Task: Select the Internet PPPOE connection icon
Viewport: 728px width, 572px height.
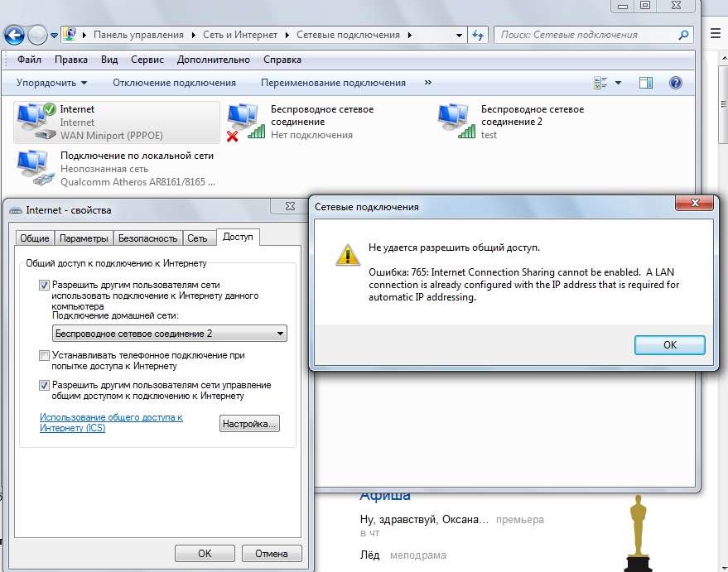Action: tap(36, 122)
